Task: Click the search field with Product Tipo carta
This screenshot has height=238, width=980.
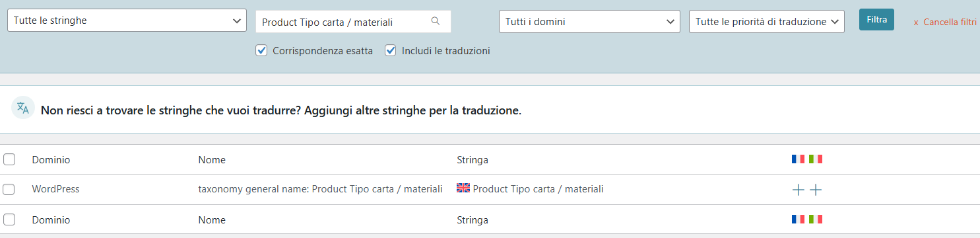Action: [x=353, y=22]
